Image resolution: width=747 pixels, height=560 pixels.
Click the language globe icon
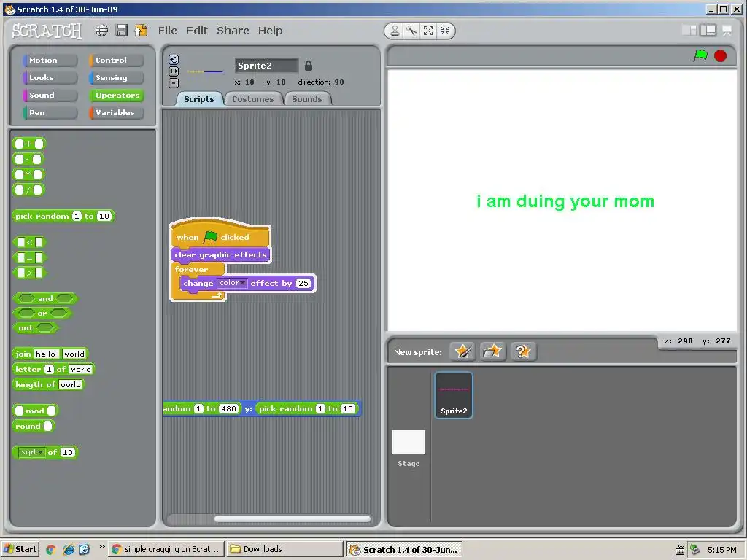pyautogui.click(x=101, y=31)
